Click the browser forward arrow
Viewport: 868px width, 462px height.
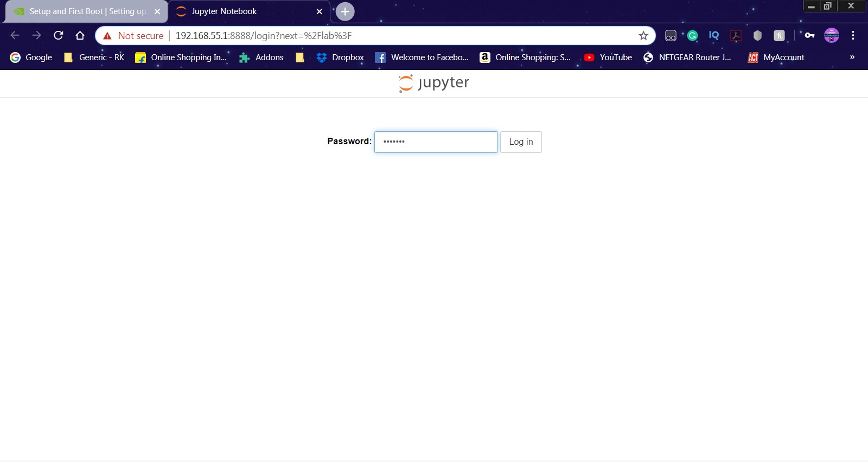36,35
